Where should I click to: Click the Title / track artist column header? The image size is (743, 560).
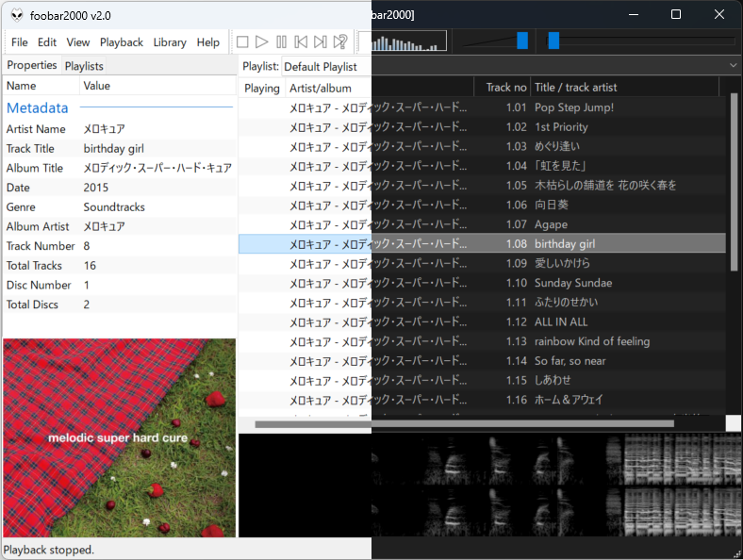625,88
